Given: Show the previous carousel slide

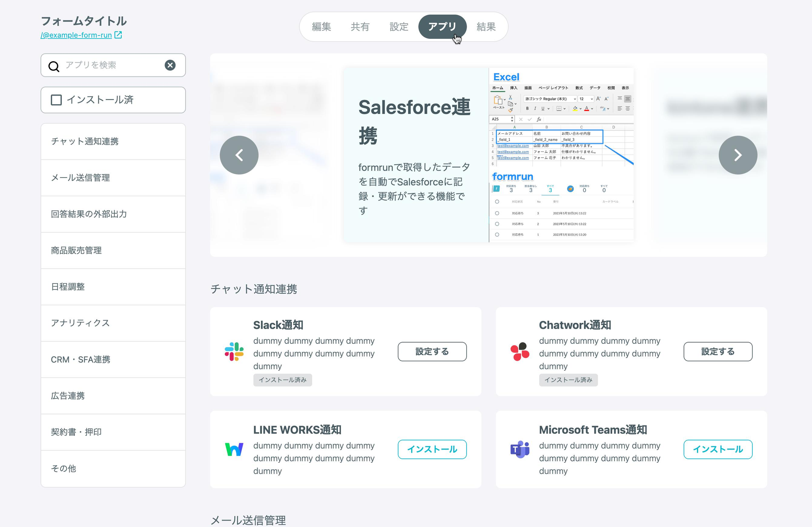Looking at the screenshot, I should (x=239, y=155).
